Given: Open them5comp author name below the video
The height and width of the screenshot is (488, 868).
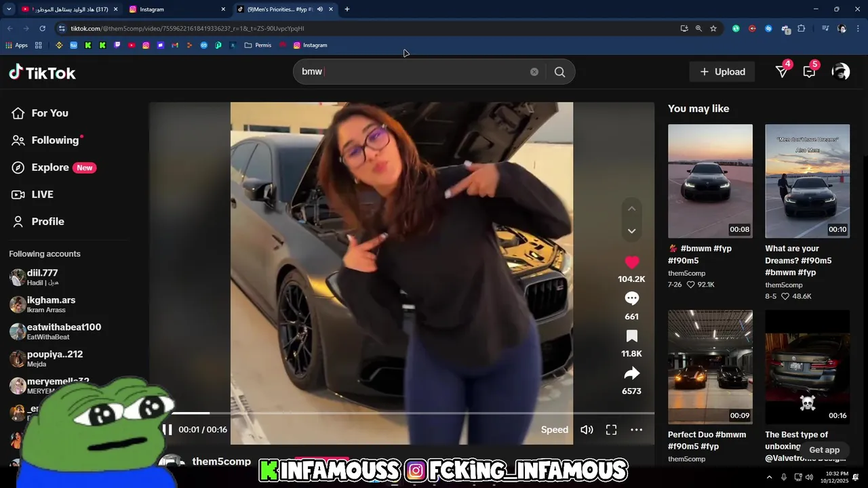Looking at the screenshot, I should click(221, 461).
